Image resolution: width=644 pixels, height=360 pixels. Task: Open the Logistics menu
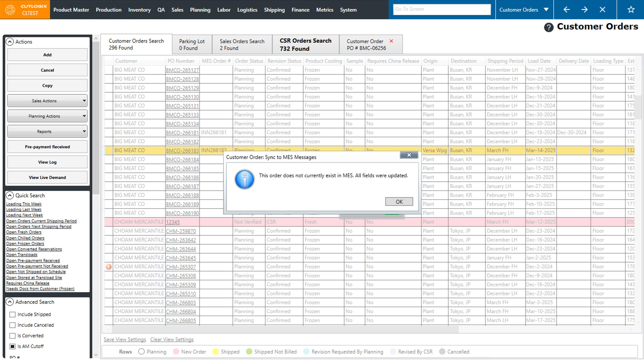pyautogui.click(x=247, y=10)
